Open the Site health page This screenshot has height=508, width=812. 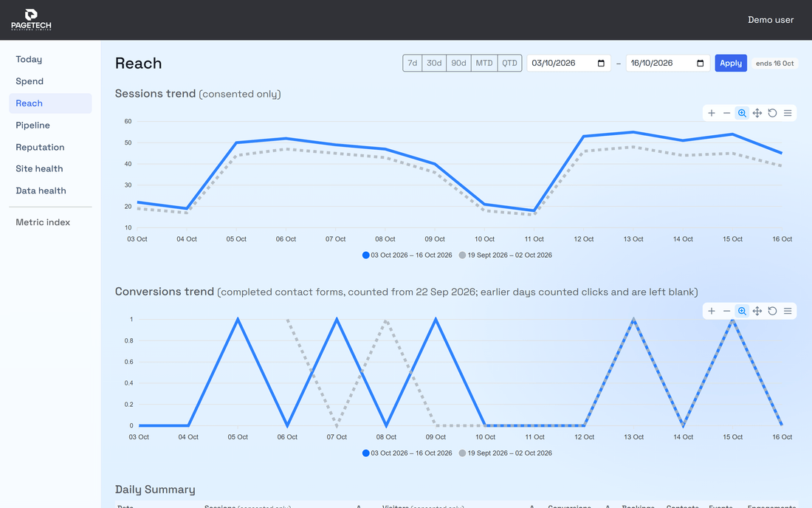tap(50, 169)
